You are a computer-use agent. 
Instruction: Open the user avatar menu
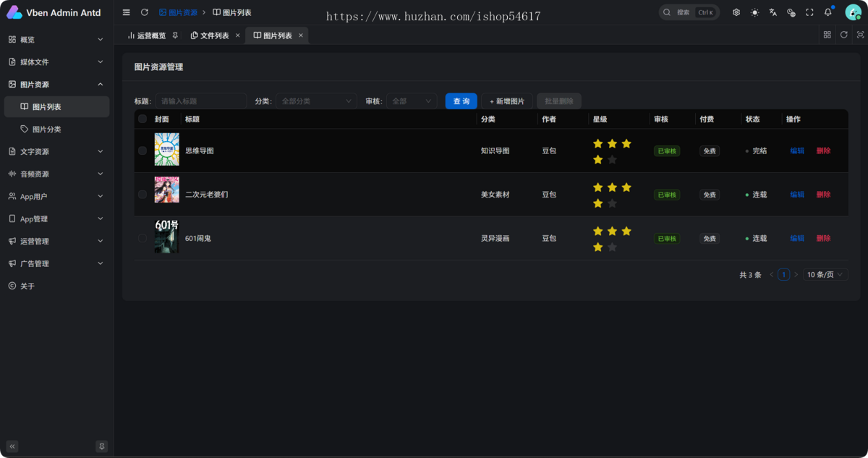(x=854, y=12)
